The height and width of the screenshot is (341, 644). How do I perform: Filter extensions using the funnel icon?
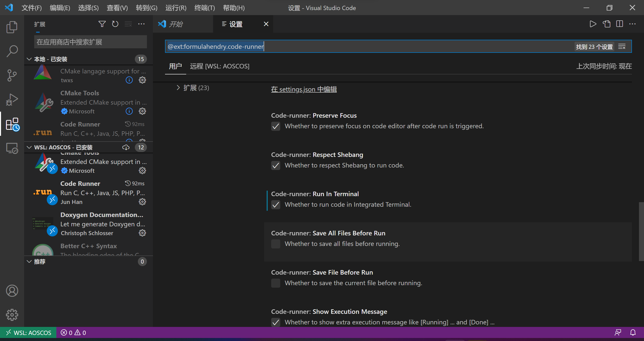point(102,24)
